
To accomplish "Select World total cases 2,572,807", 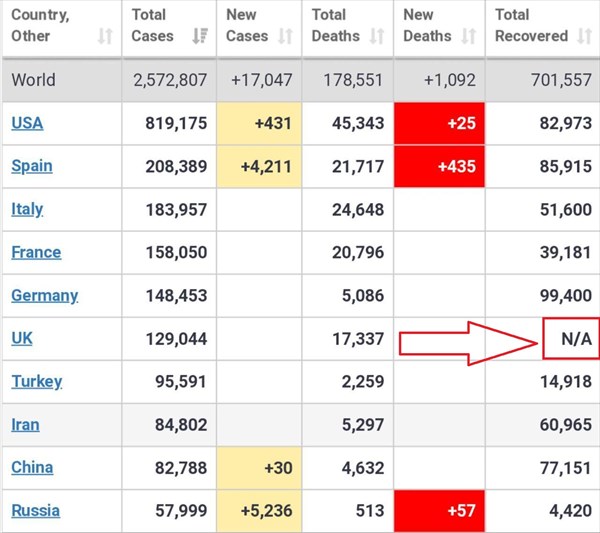I will tap(170, 80).
